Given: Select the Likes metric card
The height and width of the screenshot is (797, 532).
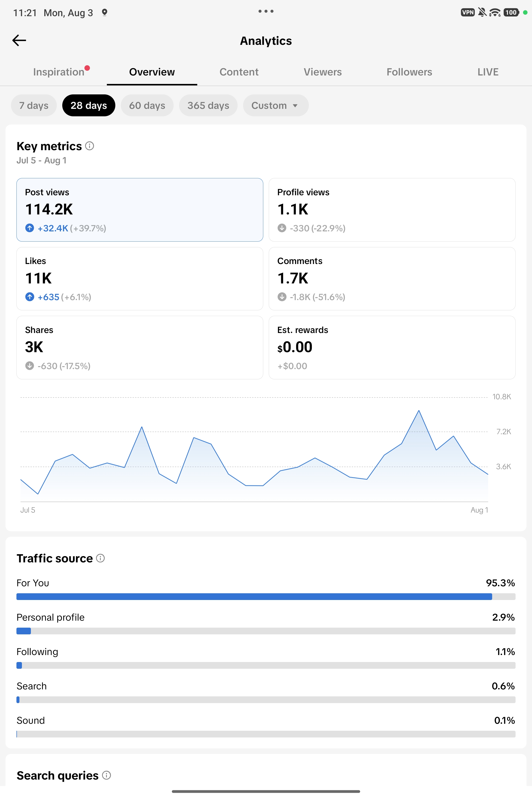Looking at the screenshot, I should 140,278.
